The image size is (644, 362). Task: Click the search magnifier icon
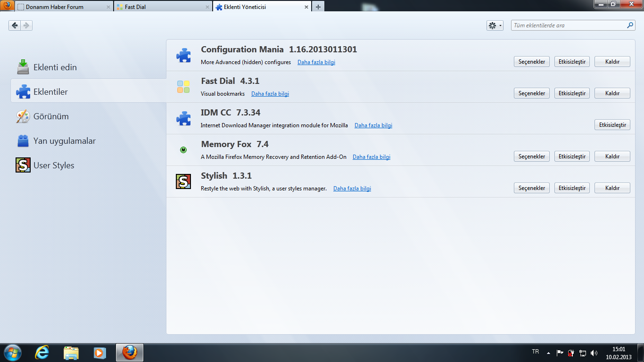pos(630,25)
